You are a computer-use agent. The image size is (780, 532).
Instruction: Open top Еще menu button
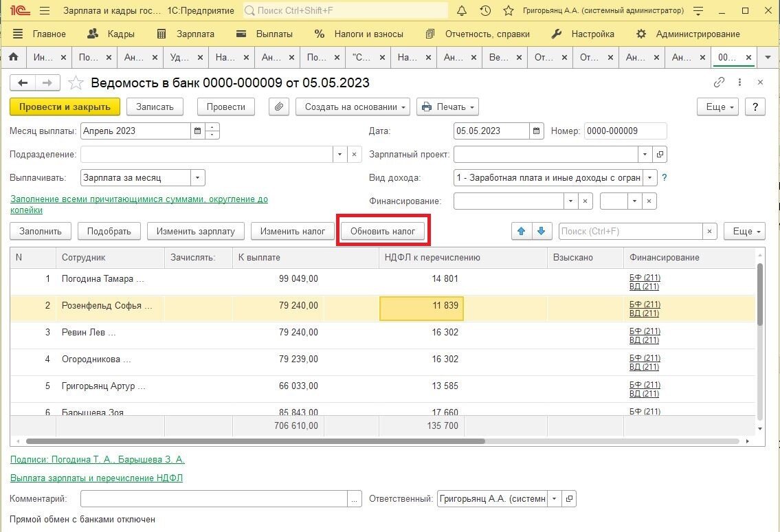pyautogui.click(x=720, y=107)
